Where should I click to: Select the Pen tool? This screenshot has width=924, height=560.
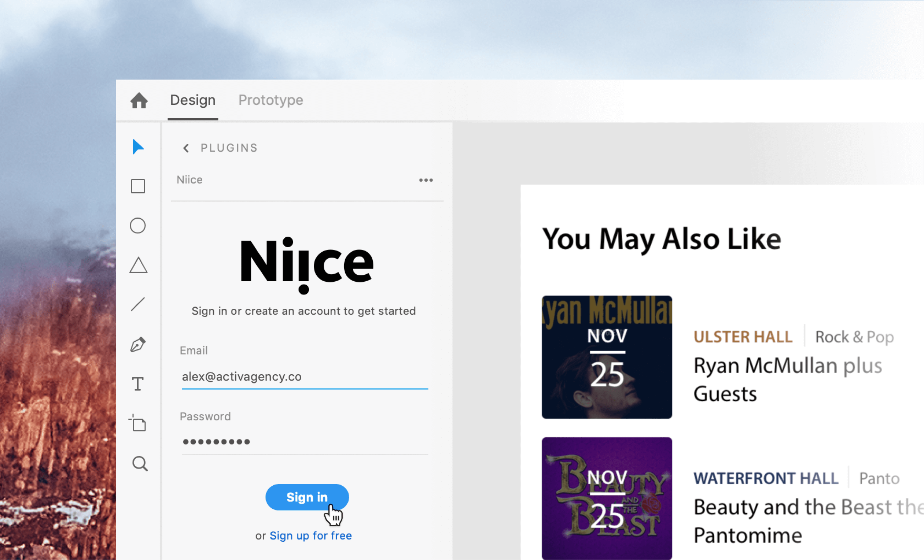[x=138, y=344]
